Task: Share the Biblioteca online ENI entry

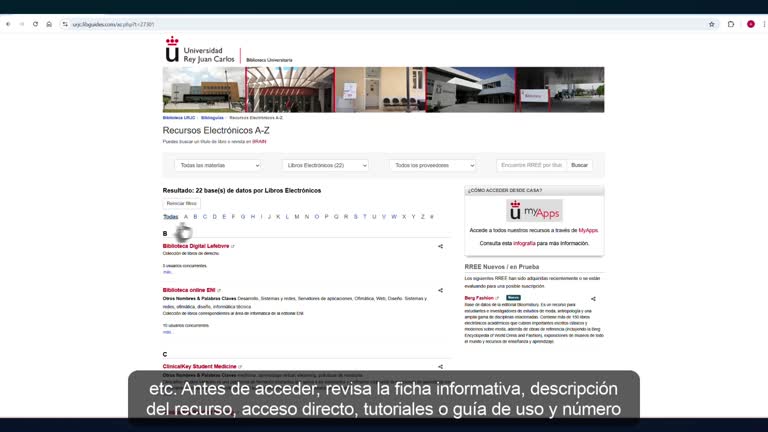Action: (440, 290)
